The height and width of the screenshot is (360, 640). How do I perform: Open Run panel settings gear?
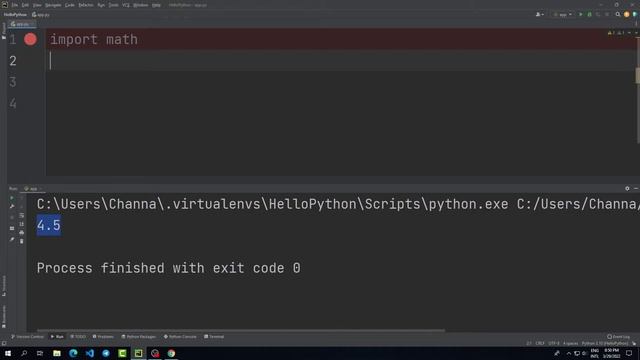627,189
